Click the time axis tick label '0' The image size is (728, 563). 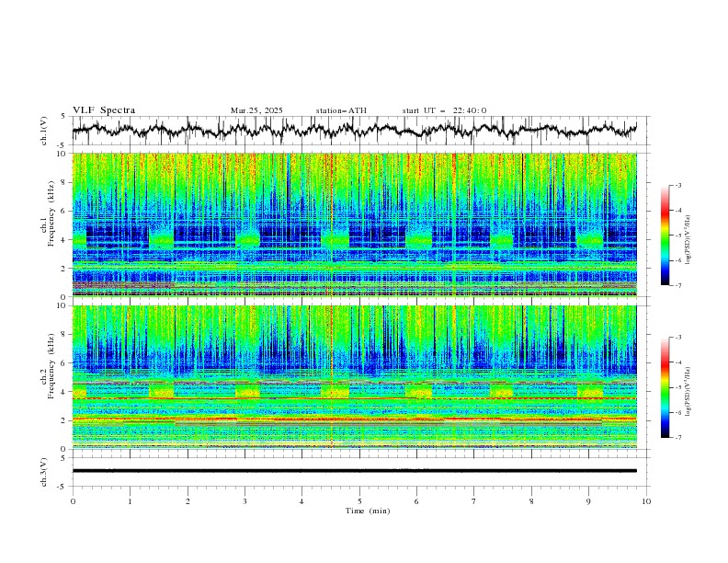(73, 501)
